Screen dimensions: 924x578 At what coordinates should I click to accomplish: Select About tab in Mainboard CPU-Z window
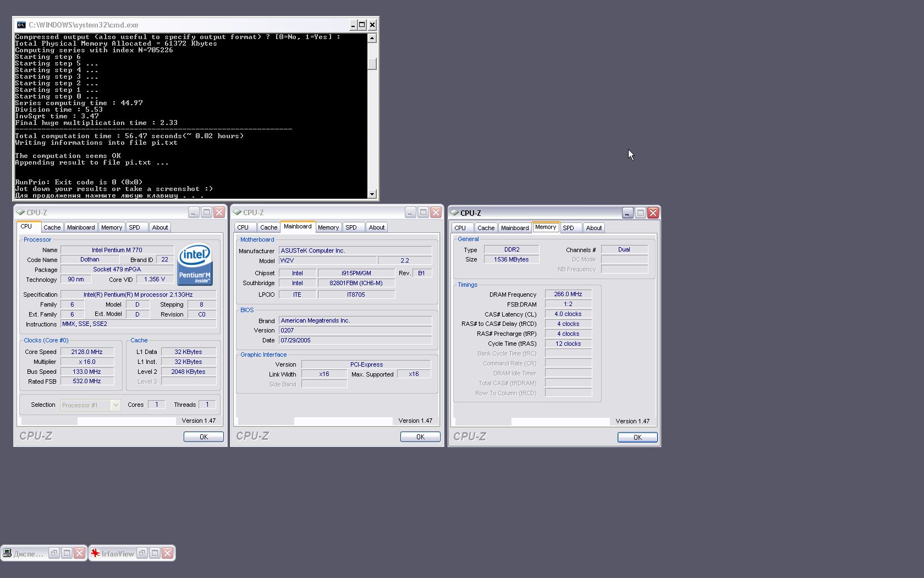[377, 227]
